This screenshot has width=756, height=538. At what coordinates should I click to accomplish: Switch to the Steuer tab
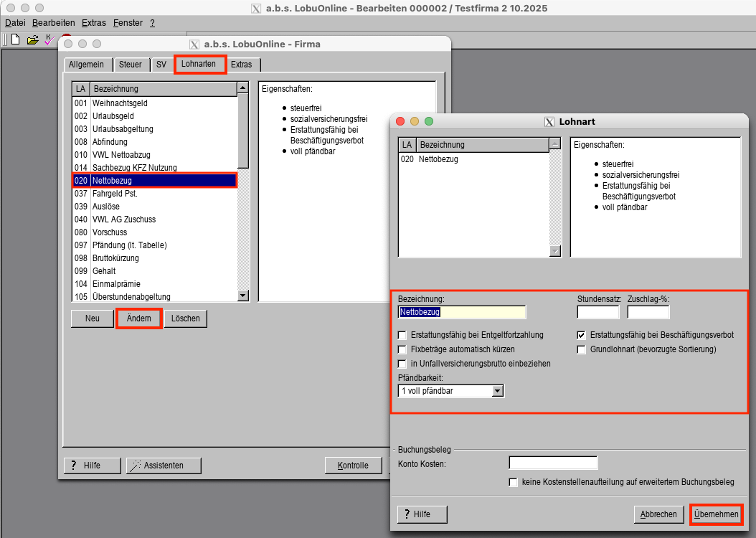[130, 65]
